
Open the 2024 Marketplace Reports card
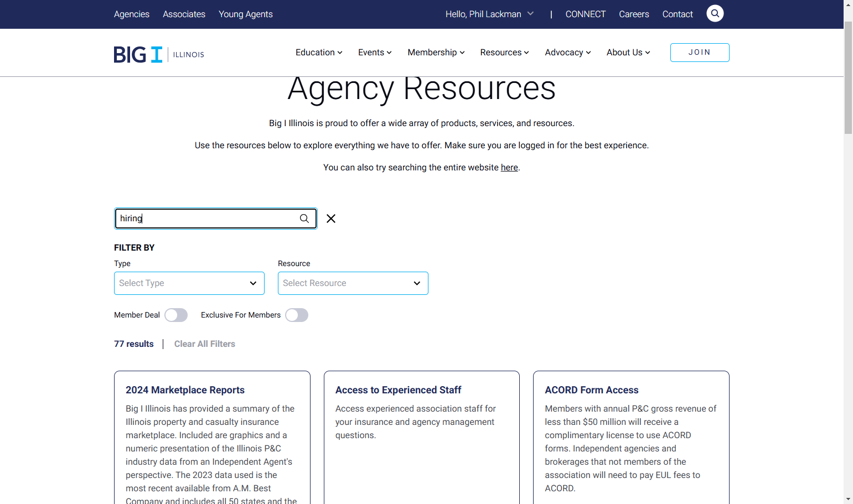[212, 437]
